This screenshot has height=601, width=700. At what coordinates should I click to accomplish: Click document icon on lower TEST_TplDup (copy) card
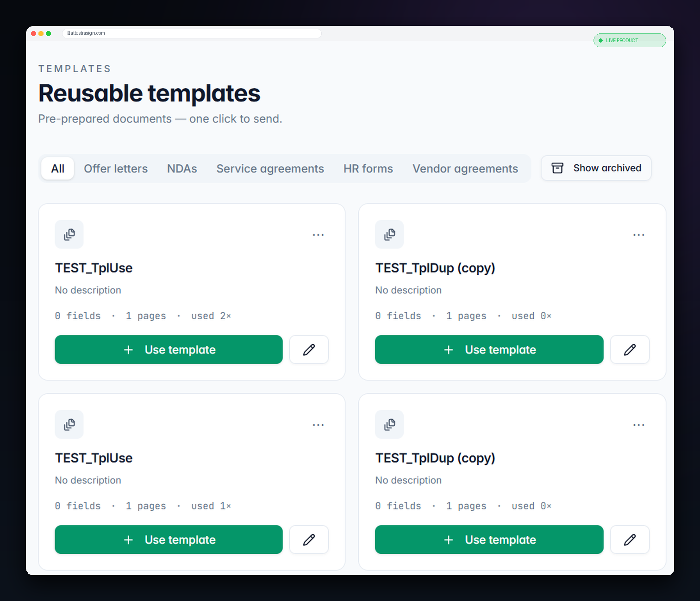point(389,424)
